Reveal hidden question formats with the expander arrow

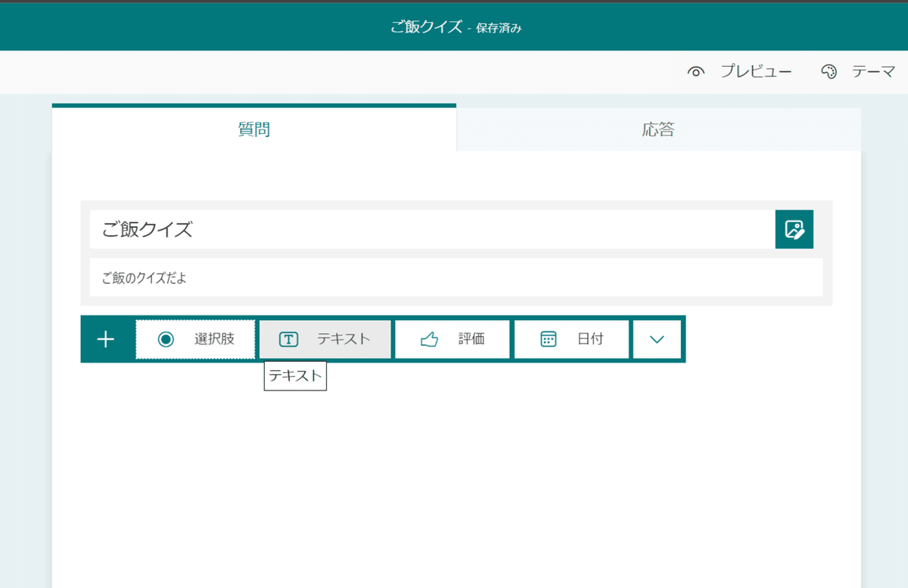[658, 339]
